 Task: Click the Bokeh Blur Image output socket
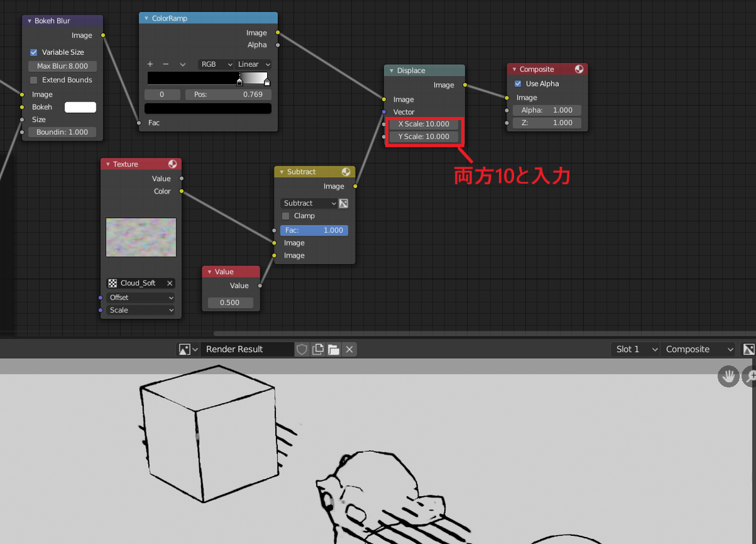click(x=103, y=35)
